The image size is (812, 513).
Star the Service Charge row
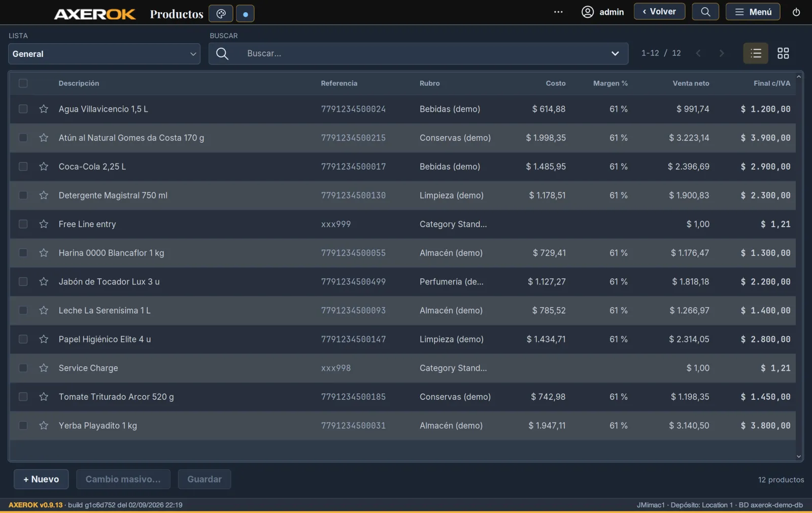pyautogui.click(x=44, y=368)
